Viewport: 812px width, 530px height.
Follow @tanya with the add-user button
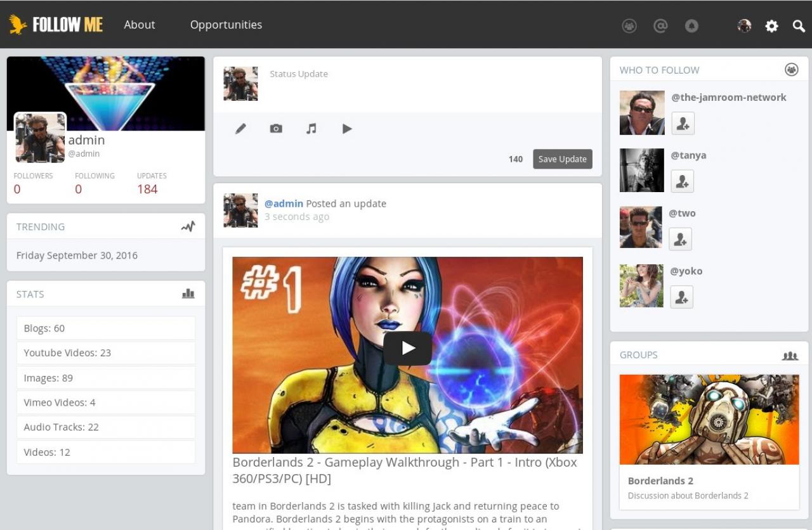click(683, 181)
